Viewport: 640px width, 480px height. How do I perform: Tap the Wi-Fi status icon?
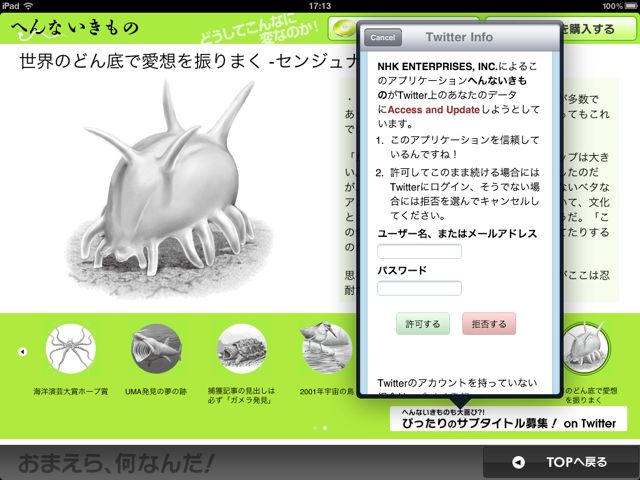tap(28, 6)
